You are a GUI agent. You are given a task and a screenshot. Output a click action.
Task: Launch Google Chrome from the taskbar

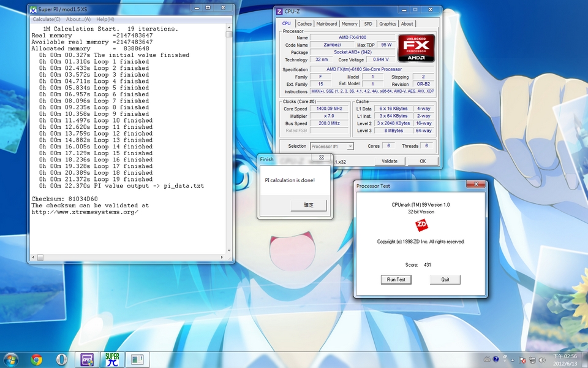[36, 360]
